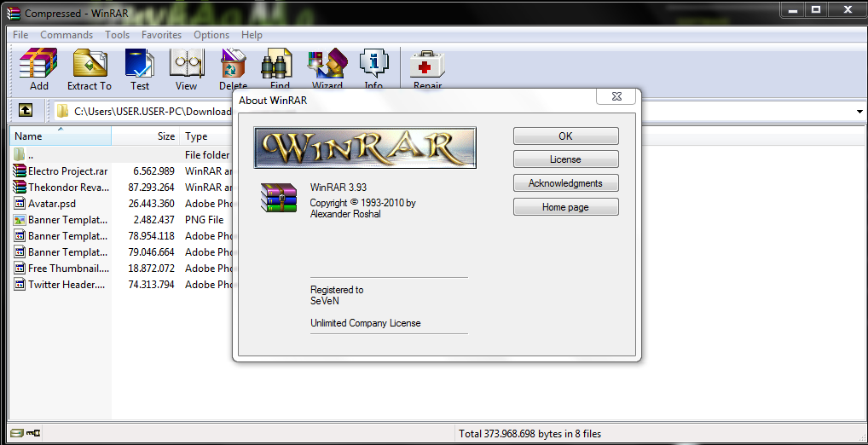868x445 pixels.
Task: Click the Info toolbar icon
Action: (x=373, y=69)
